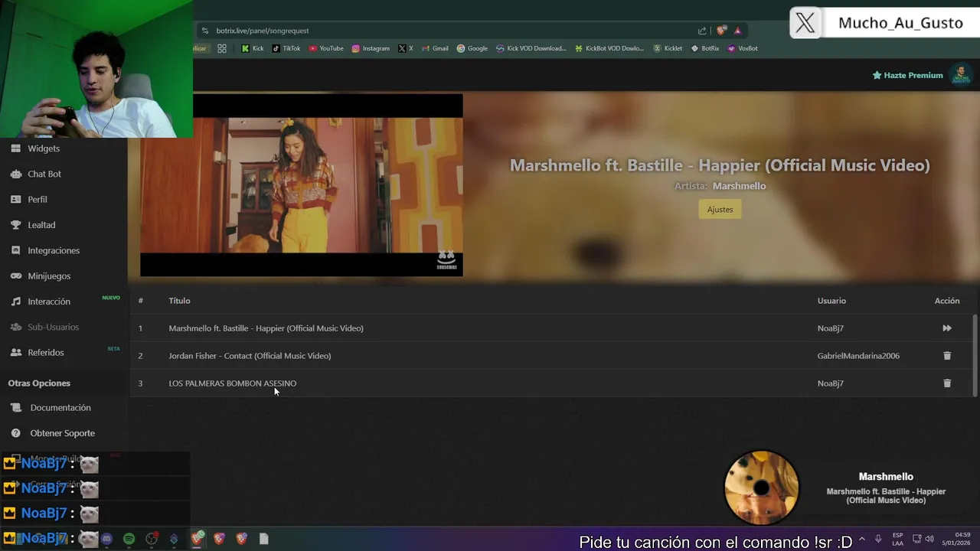Open the BotRix bookmark

coord(705,48)
